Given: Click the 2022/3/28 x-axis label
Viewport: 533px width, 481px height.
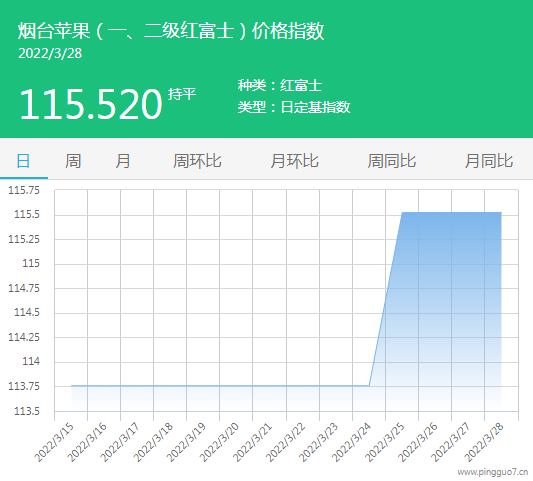Looking at the screenshot, I should point(484,442).
